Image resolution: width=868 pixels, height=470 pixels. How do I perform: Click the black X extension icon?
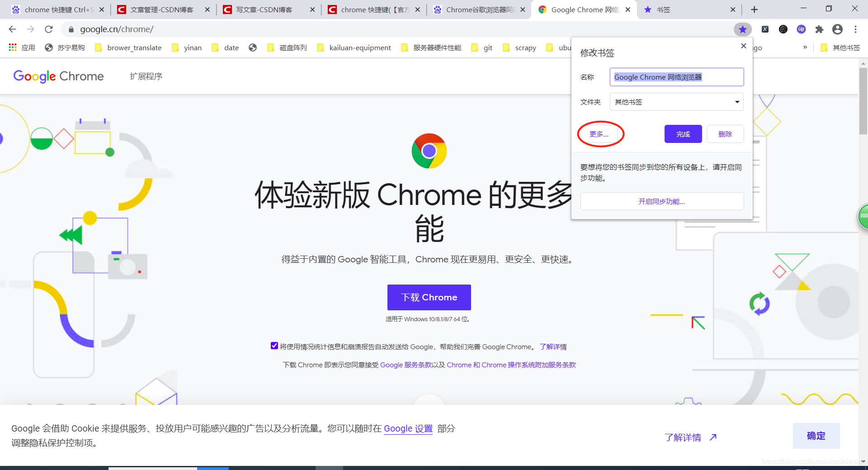765,29
